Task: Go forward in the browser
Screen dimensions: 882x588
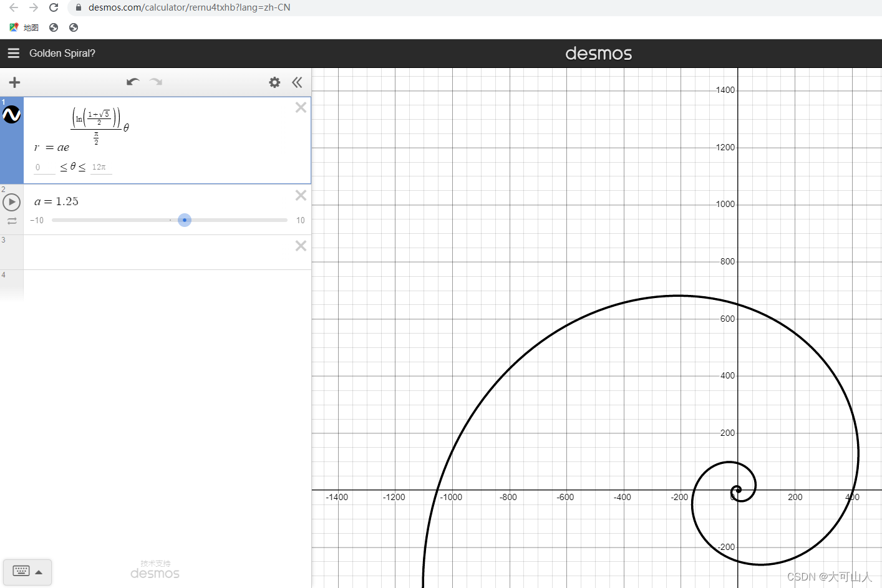Action: 34,7
